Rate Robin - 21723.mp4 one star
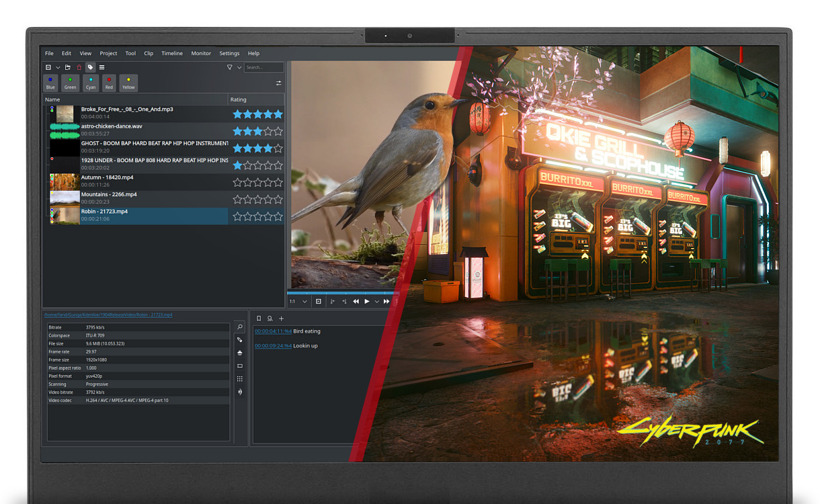820x504 pixels. pyautogui.click(x=237, y=216)
